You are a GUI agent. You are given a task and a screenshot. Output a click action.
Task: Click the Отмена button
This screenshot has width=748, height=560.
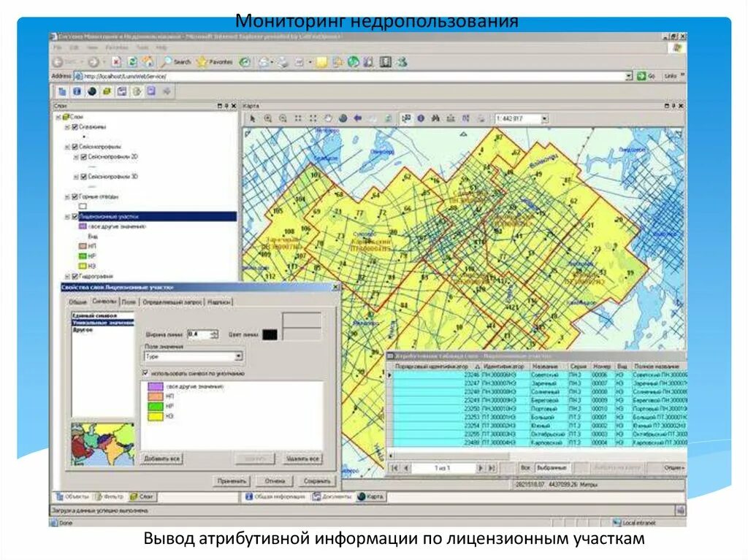tap(275, 481)
